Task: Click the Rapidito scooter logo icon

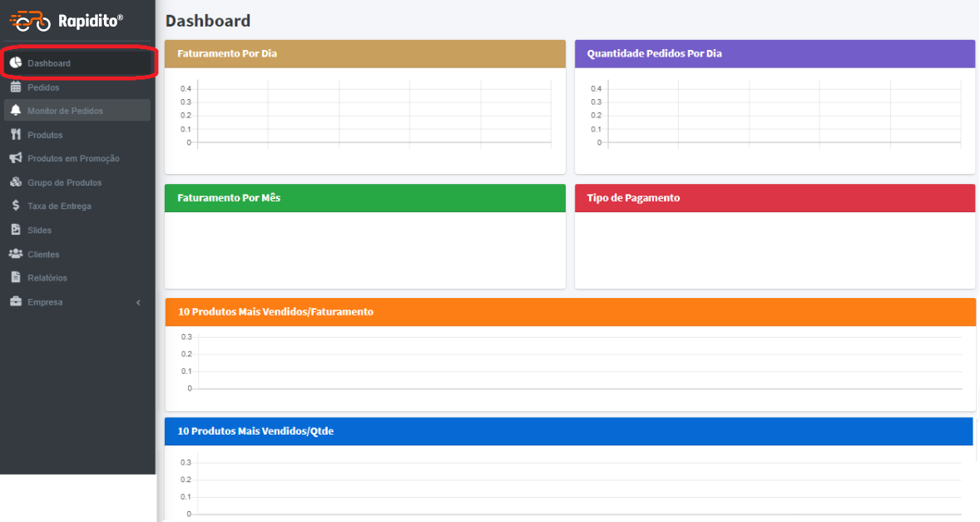Action: tap(30, 21)
